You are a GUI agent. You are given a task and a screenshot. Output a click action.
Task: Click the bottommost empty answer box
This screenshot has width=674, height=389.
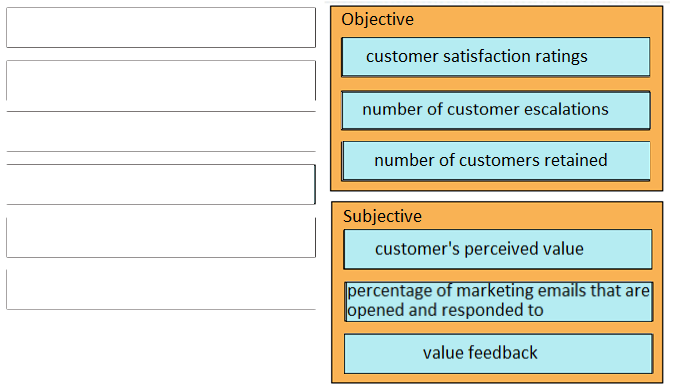(x=161, y=290)
